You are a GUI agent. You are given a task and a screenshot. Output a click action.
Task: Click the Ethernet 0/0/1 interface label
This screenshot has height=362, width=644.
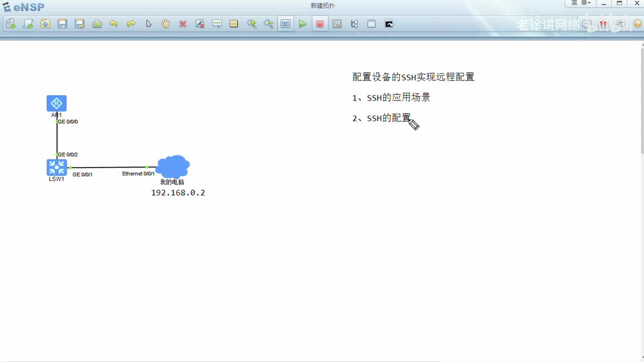pyautogui.click(x=138, y=173)
